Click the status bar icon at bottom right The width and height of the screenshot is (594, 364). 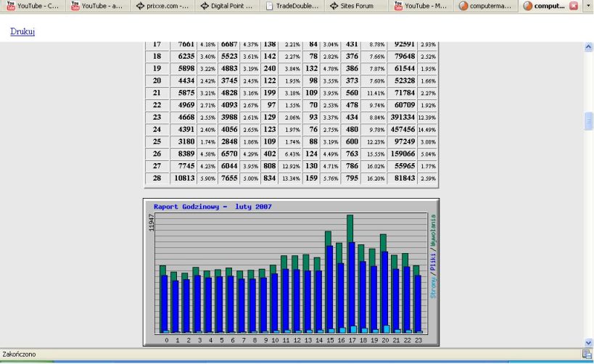pos(586,354)
